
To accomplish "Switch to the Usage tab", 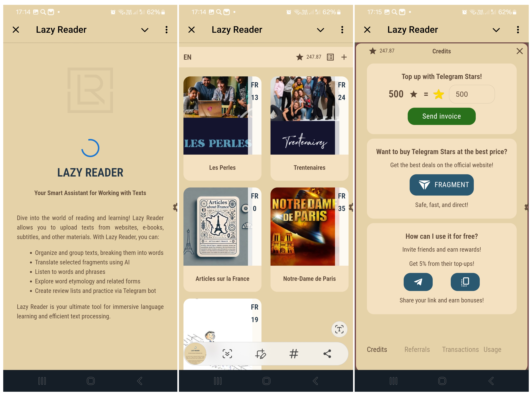I will (x=492, y=350).
